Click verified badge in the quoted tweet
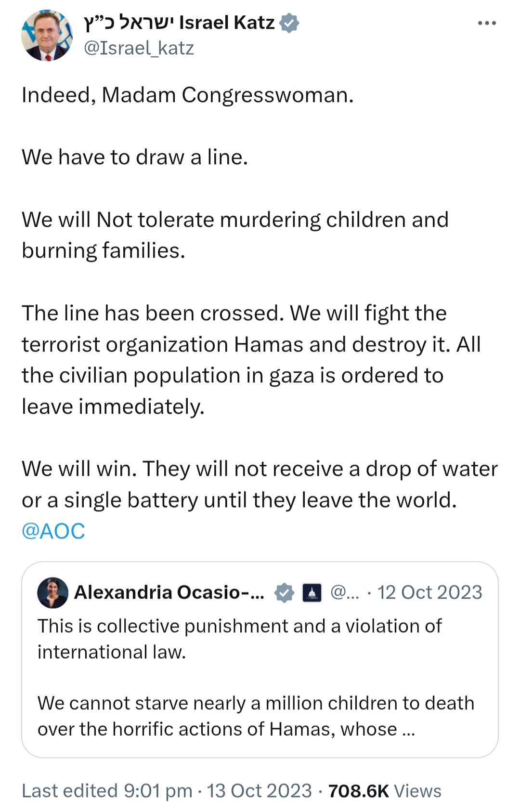 click(x=284, y=592)
